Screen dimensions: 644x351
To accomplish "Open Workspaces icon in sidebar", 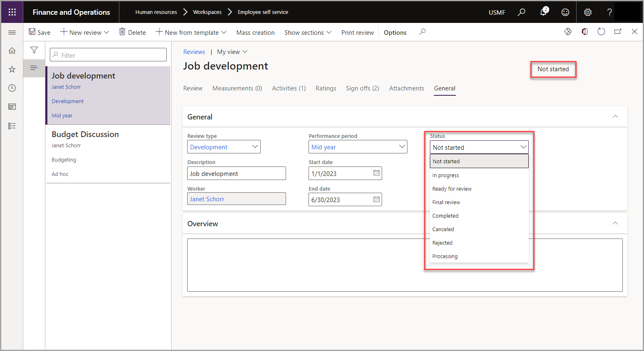I will coord(12,107).
